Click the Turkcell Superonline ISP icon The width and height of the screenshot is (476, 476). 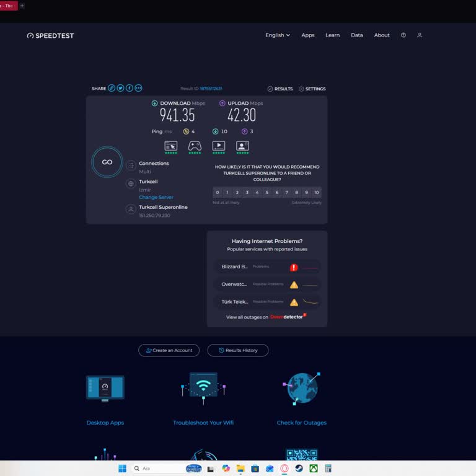point(131,209)
